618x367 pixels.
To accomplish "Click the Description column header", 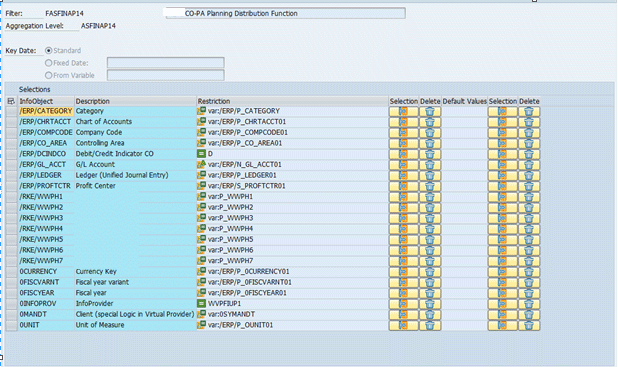I will coord(135,101).
